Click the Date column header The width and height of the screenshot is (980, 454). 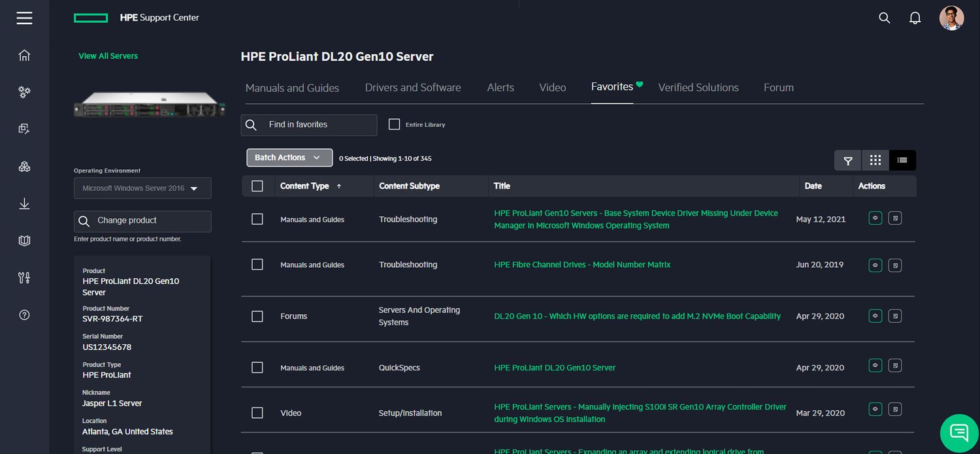click(813, 186)
